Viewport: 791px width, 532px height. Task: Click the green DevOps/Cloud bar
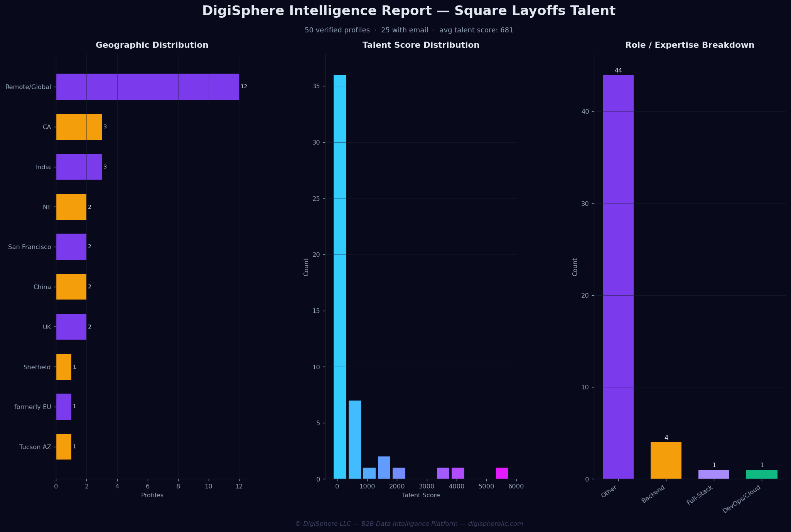(762, 474)
